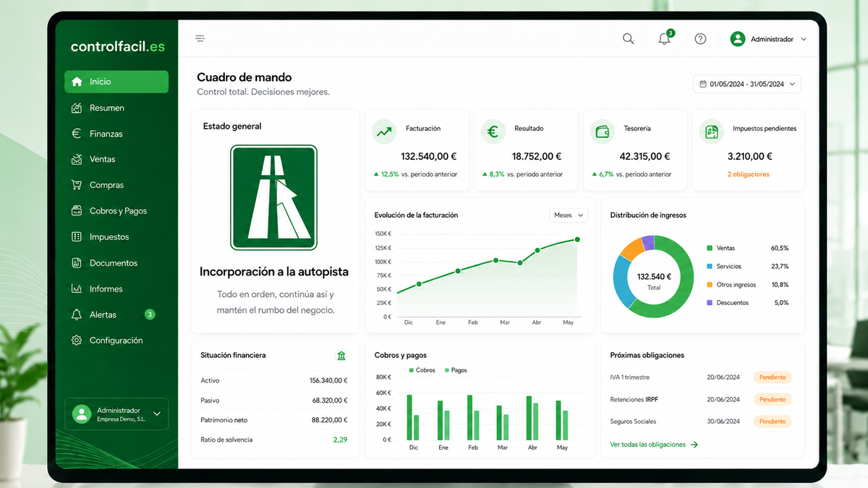Viewport: 868px width, 488px height.
Task: Click the 2 obligaciones link
Action: point(748,174)
